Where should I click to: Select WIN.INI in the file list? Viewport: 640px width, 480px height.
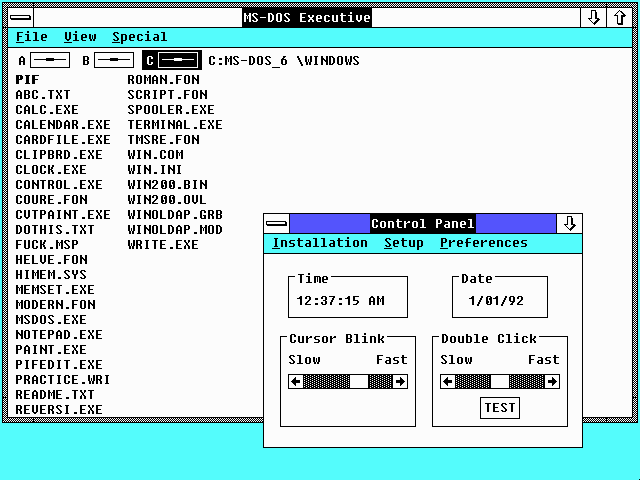155,170
